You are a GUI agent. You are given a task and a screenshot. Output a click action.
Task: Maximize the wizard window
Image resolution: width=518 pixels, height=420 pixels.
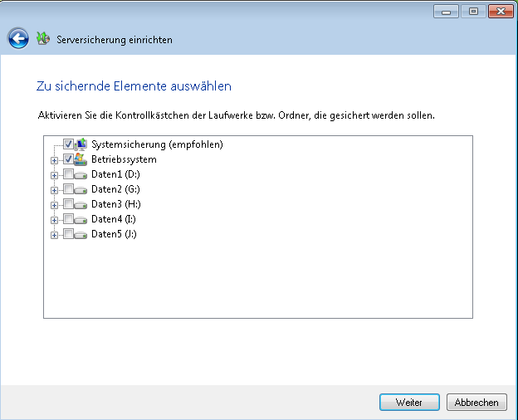click(473, 12)
